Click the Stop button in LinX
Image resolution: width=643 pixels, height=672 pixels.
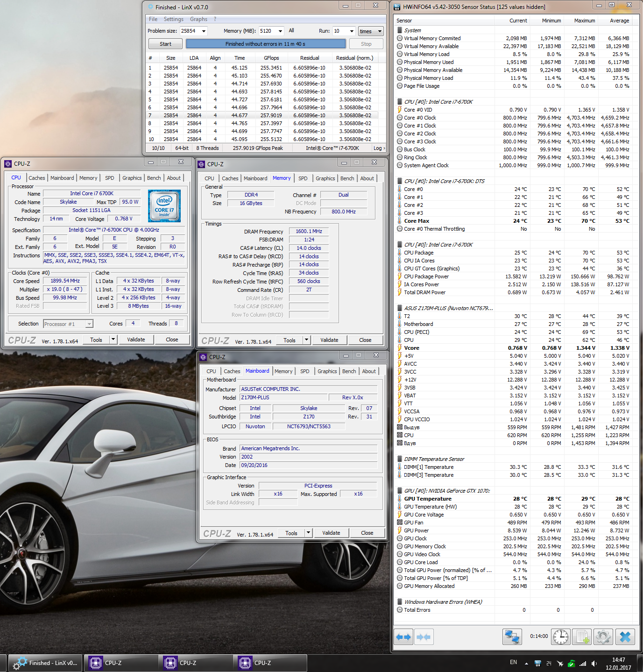[x=366, y=44]
